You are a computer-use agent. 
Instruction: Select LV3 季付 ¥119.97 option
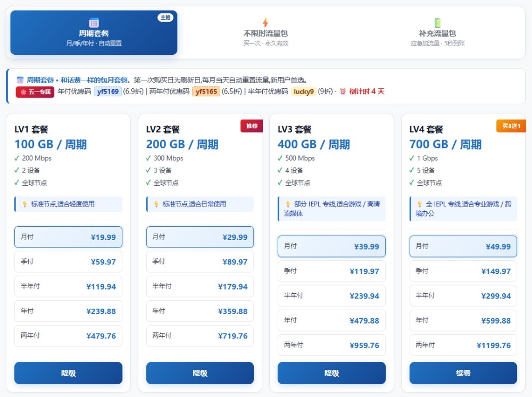pyautogui.click(x=331, y=271)
